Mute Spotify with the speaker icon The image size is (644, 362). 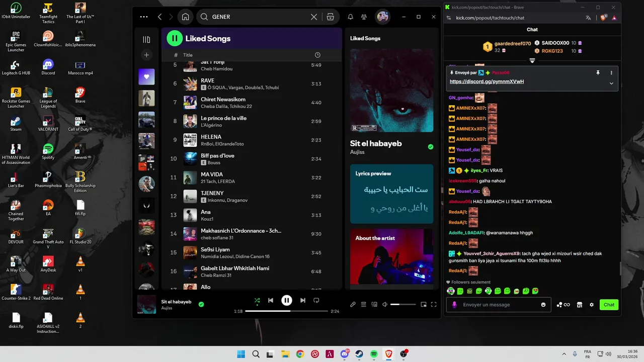point(385,304)
